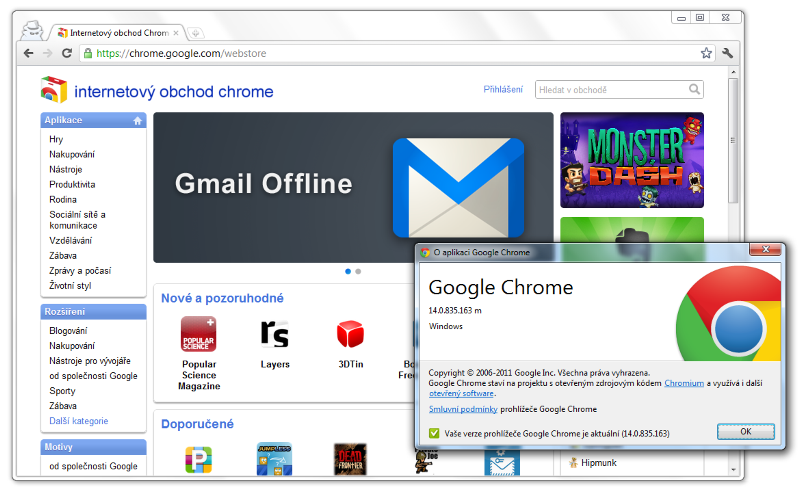Screen dimensions: 800x490
Task: Open the otevřený software link
Action: click(x=461, y=394)
